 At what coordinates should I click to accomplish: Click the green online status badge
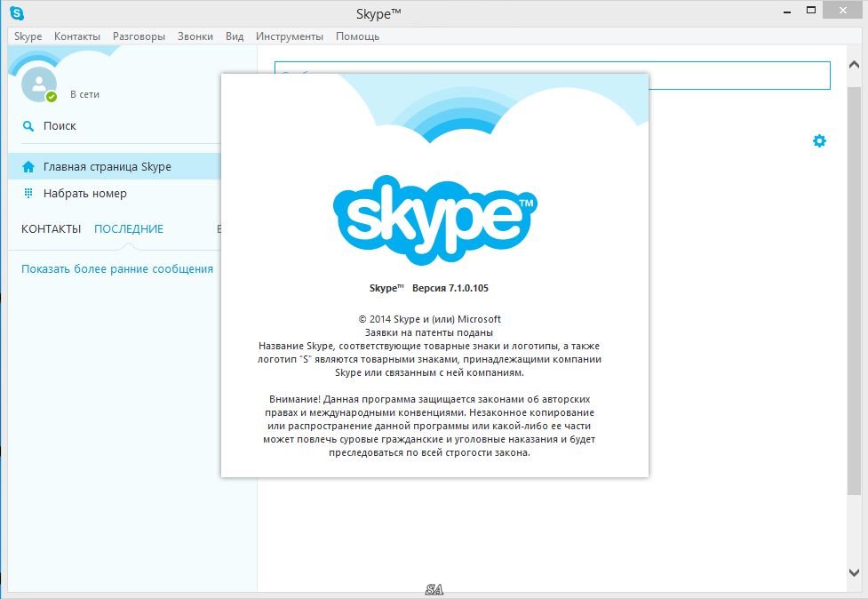(52, 97)
